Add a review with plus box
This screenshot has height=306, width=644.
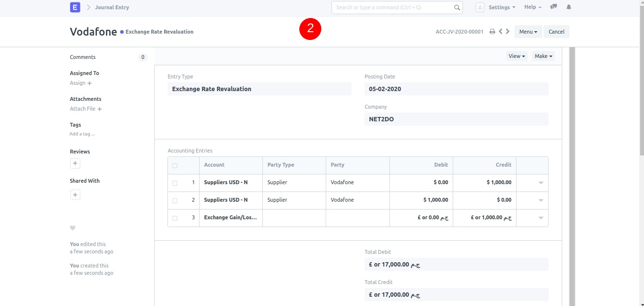[x=75, y=163]
